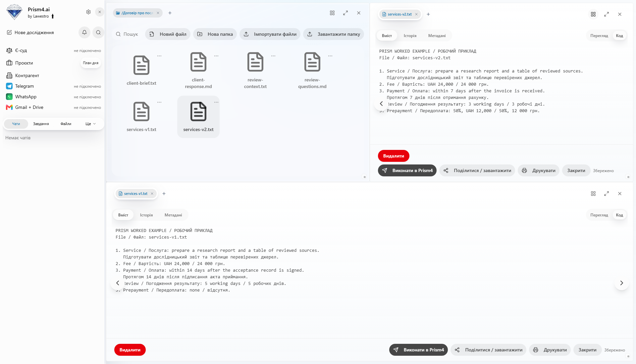Click grid layout icon in folder panel

[x=332, y=13]
